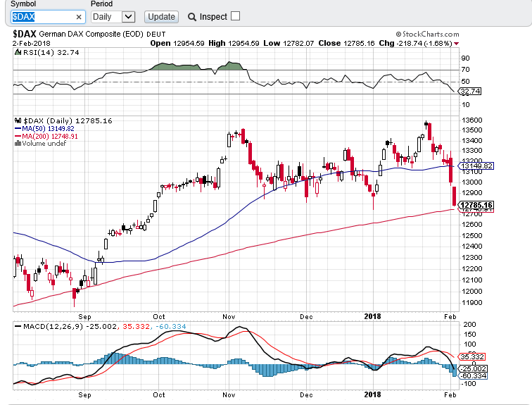Select the Daily period combo box text
The image size is (532, 405).
pyautogui.click(x=102, y=17)
